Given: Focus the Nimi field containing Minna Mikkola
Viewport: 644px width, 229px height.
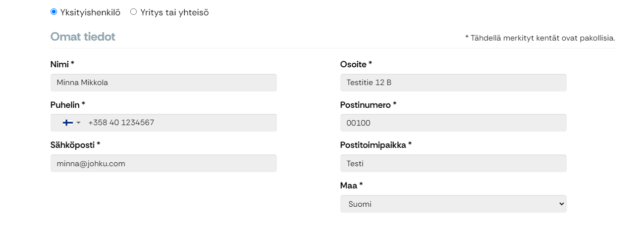Looking at the screenshot, I should (163, 83).
